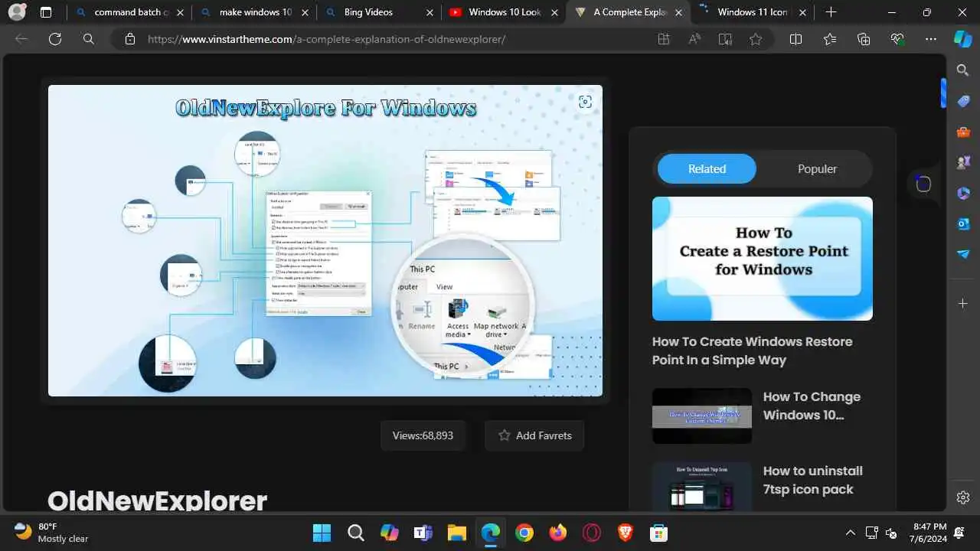Open a new tab with plus button
The height and width of the screenshot is (551, 980).
click(x=831, y=12)
